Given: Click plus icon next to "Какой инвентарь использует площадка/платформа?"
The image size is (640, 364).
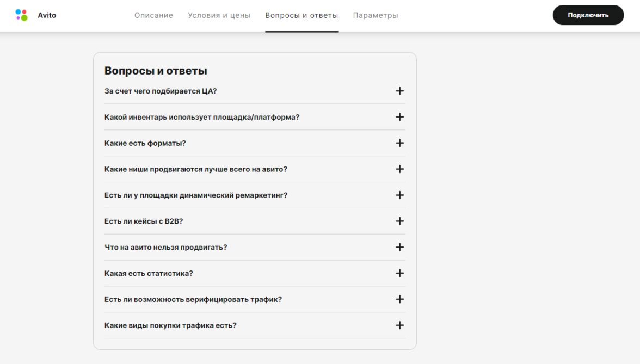Looking at the screenshot, I should [399, 117].
